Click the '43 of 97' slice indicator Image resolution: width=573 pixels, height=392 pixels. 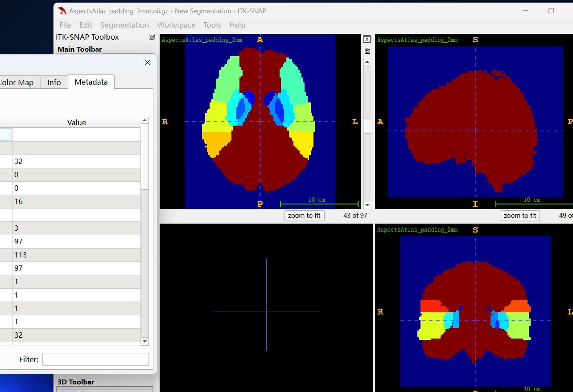pyautogui.click(x=355, y=216)
